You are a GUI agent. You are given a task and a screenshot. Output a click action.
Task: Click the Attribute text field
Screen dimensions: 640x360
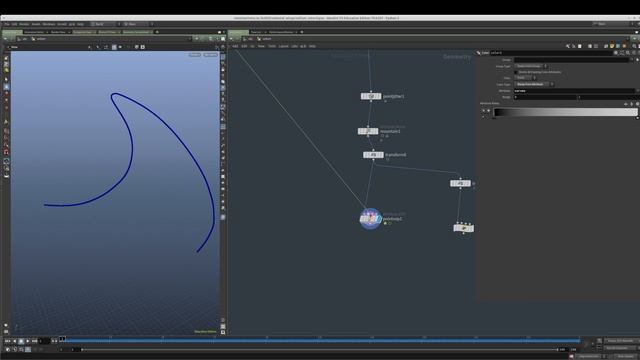[x=575, y=91]
